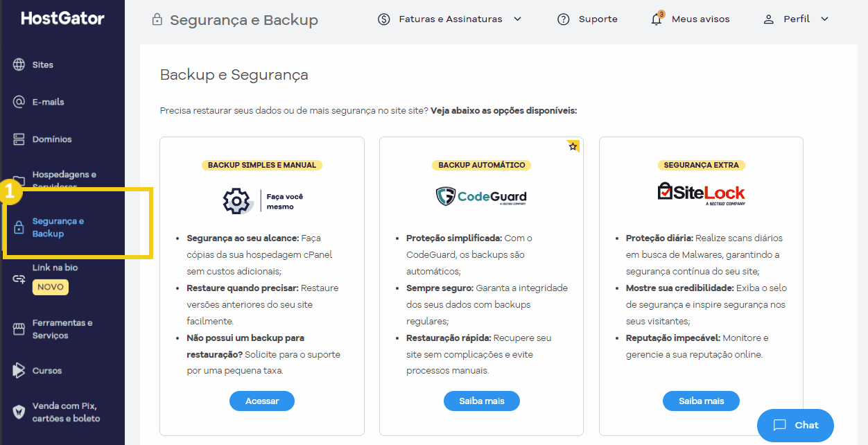Click the NOVO badge under Link na bio

[x=51, y=287]
